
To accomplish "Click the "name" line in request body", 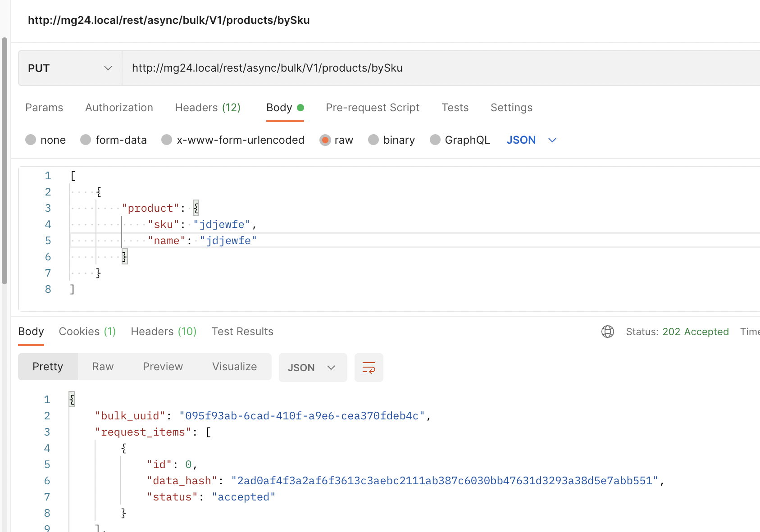I will 202,241.
